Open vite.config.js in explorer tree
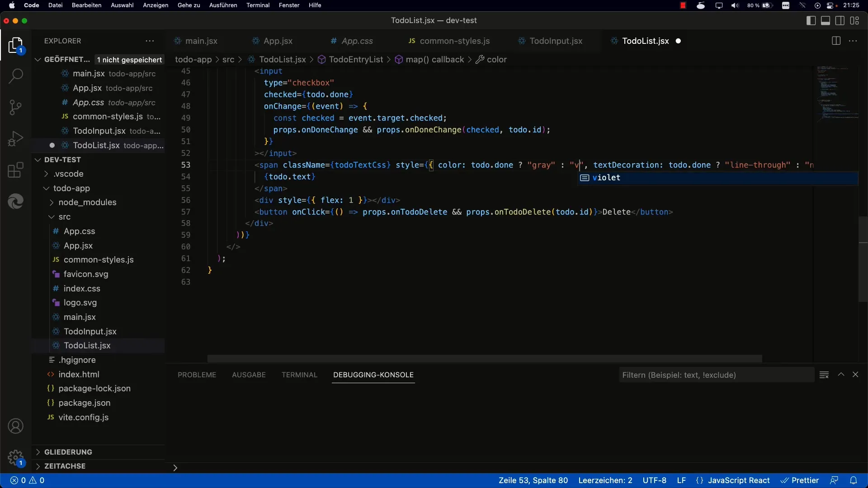 83,417
